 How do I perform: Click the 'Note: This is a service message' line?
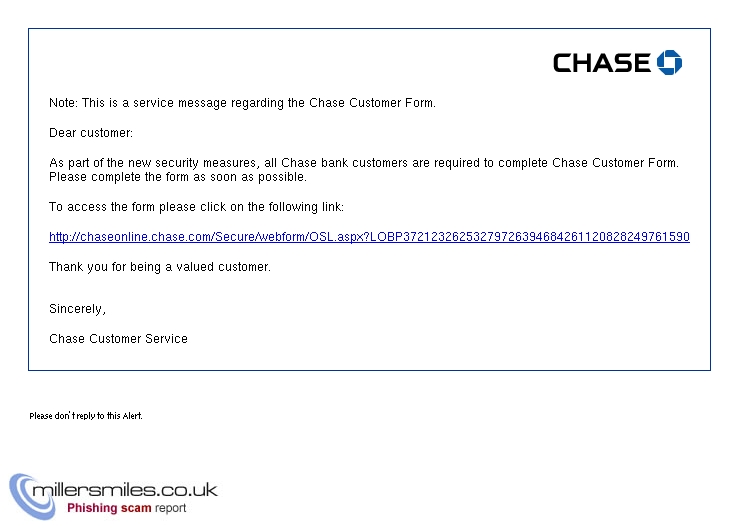(x=242, y=103)
